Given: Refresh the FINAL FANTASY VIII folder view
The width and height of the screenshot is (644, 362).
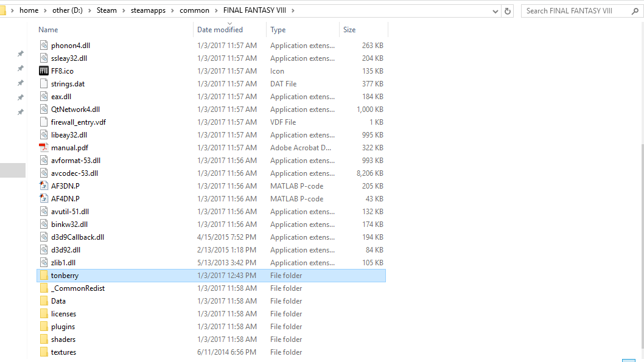Looking at the screenshot, I should click(508, 11).
